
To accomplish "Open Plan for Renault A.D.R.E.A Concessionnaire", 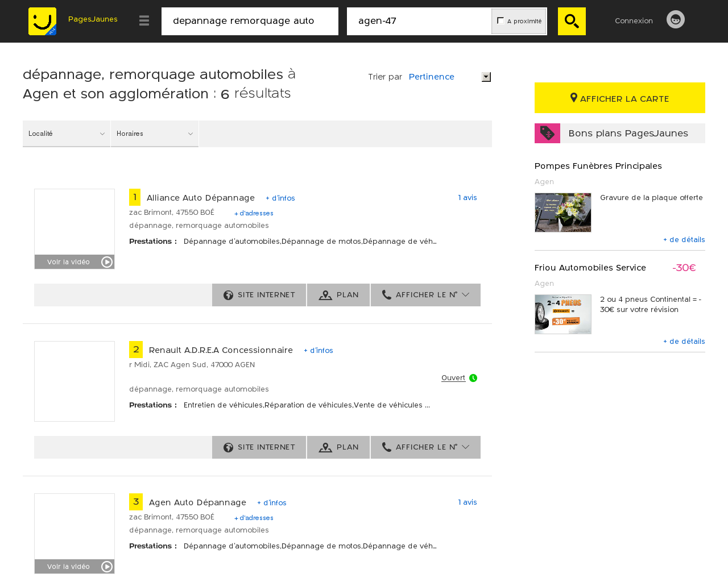I will (x=338, y=447).
